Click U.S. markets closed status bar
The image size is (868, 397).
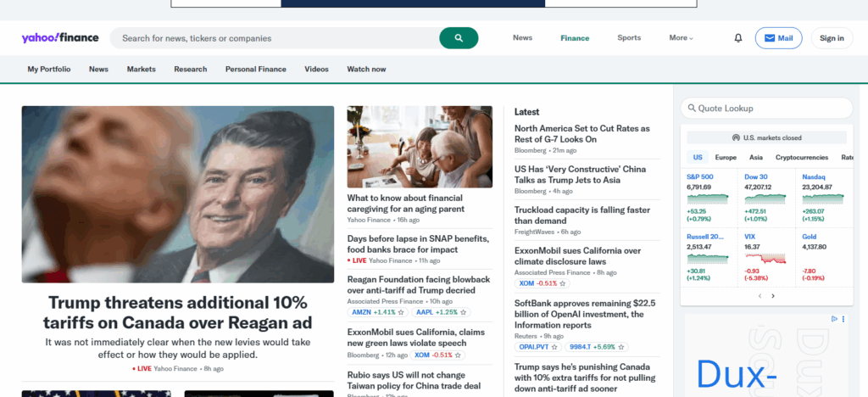click(766, 137)
